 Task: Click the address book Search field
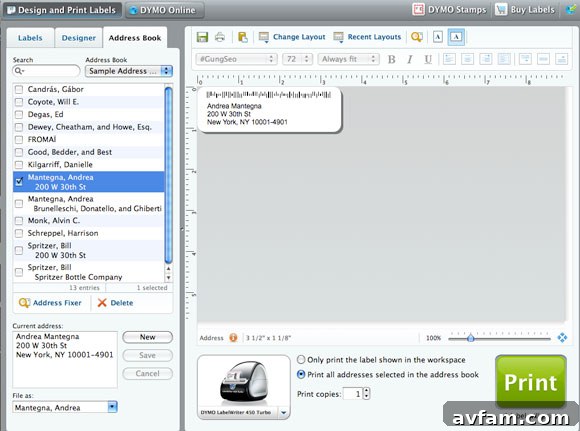coord(46,71)
